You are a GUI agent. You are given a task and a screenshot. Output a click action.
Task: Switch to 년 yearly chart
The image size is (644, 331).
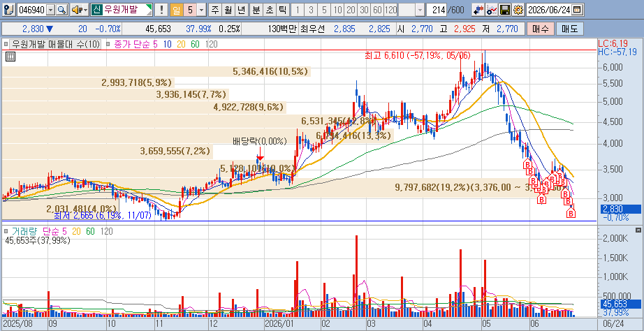pyautogui.click(x=242, y=10)
